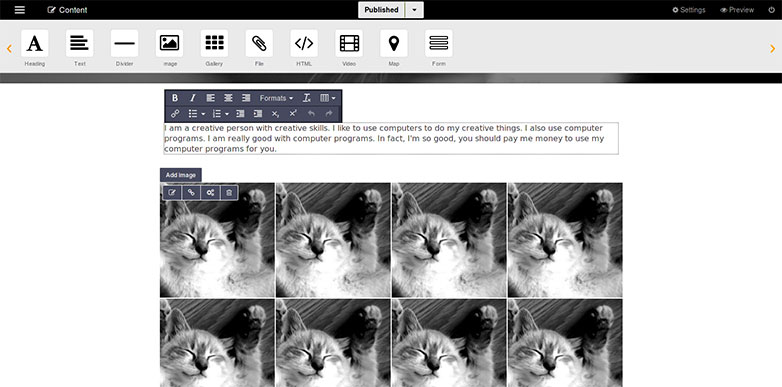
Task: Align text center
Action: click(228, 98)
